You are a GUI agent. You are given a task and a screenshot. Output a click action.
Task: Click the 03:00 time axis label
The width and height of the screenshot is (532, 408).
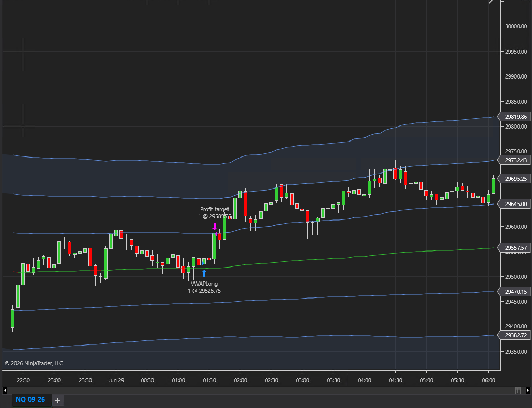[x=302, y=380]
